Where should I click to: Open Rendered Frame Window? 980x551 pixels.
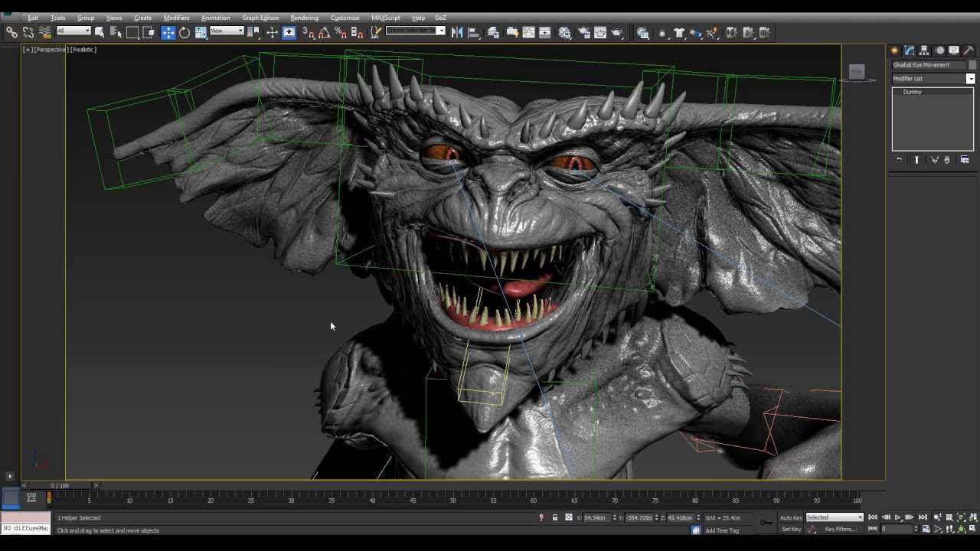[x=600, y=32]
